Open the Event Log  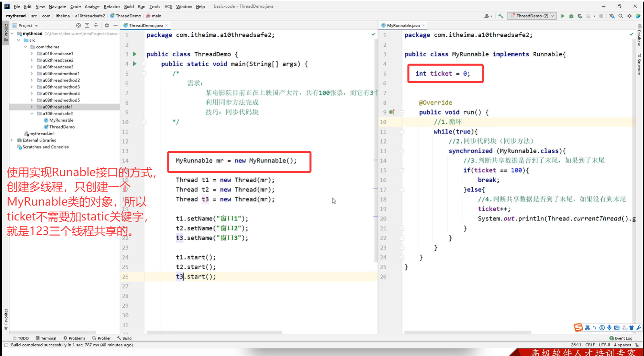[621, 338]
